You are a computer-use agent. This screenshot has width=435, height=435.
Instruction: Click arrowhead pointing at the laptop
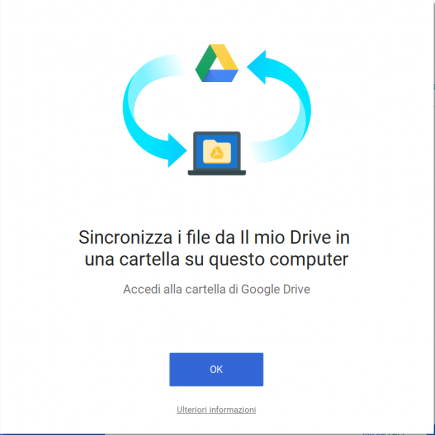(177, 150)
